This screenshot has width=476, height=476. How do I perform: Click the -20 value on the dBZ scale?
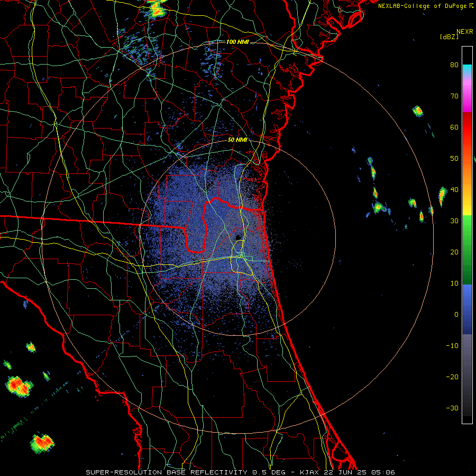(452, 377)
